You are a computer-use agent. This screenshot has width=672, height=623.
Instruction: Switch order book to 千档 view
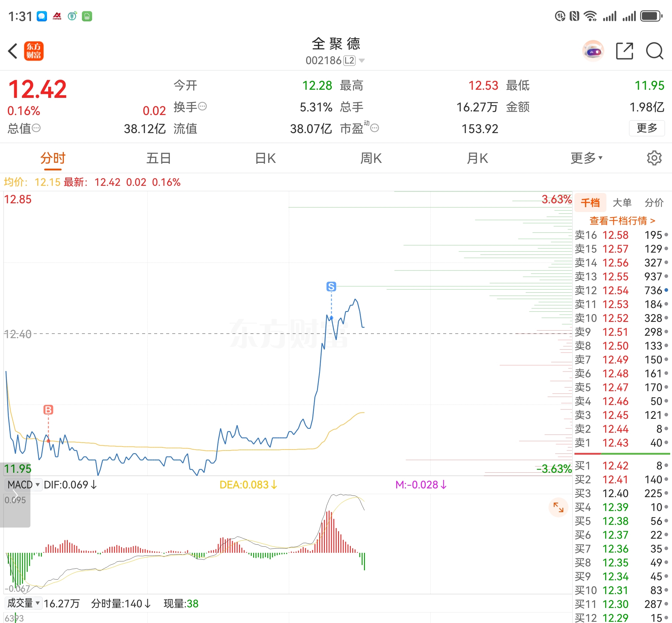tap(590, 203)
